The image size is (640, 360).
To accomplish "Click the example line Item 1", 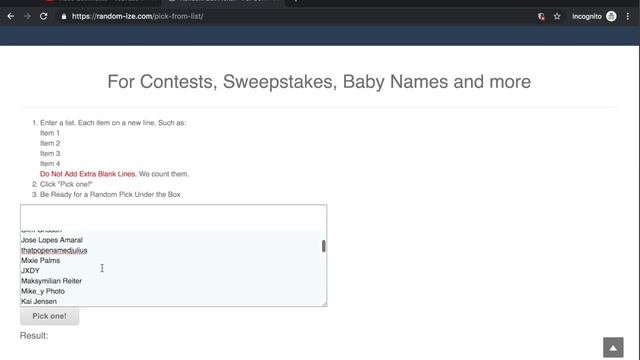I will coord(50,133).
